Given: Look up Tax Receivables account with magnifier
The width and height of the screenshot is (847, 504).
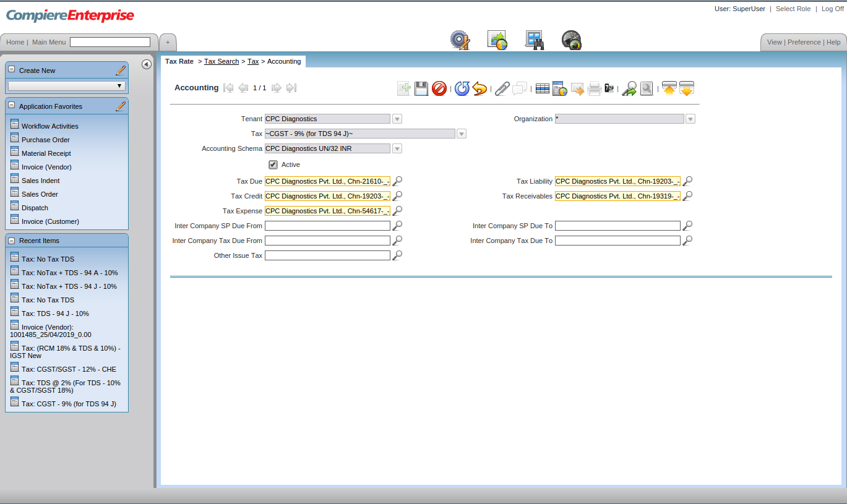Looking at the screenshot, I should [687, 196].
